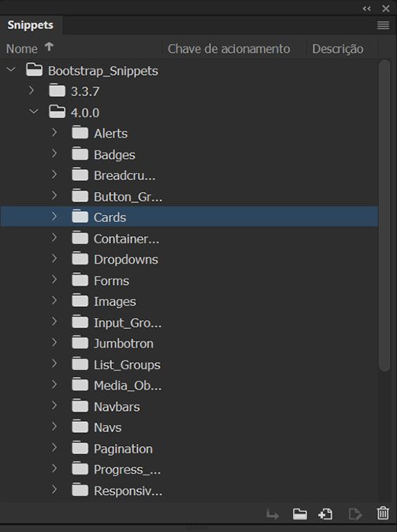
Task: Create a new snippet
Action: [x=325, y=514]
